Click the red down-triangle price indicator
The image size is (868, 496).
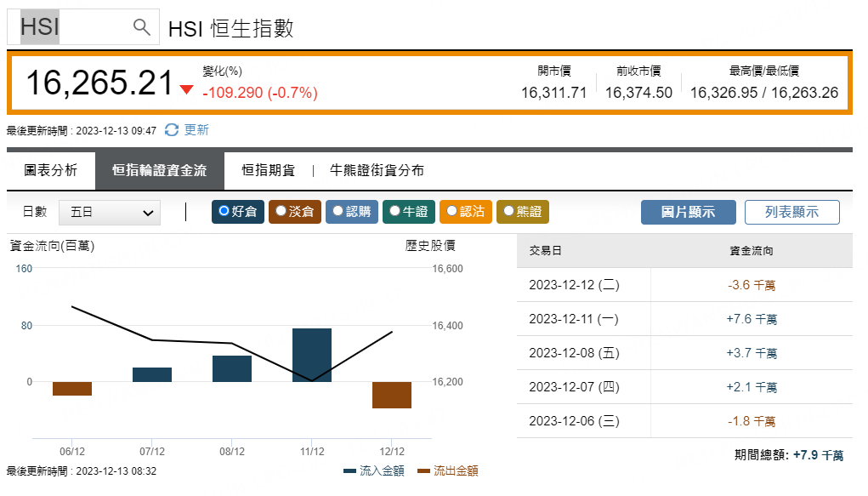point(186,89)
